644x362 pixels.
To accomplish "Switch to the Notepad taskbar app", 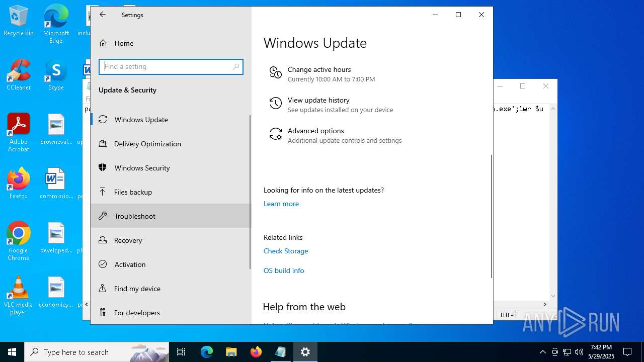I will 280,352.
